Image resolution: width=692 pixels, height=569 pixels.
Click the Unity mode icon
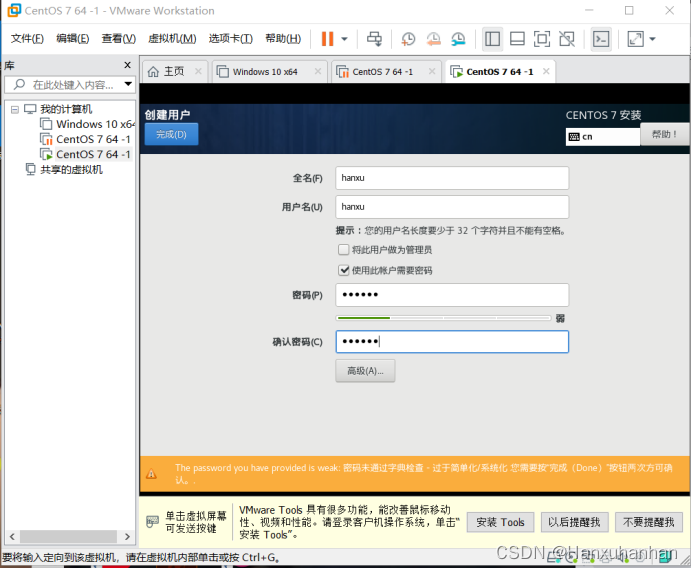[567, 39]
